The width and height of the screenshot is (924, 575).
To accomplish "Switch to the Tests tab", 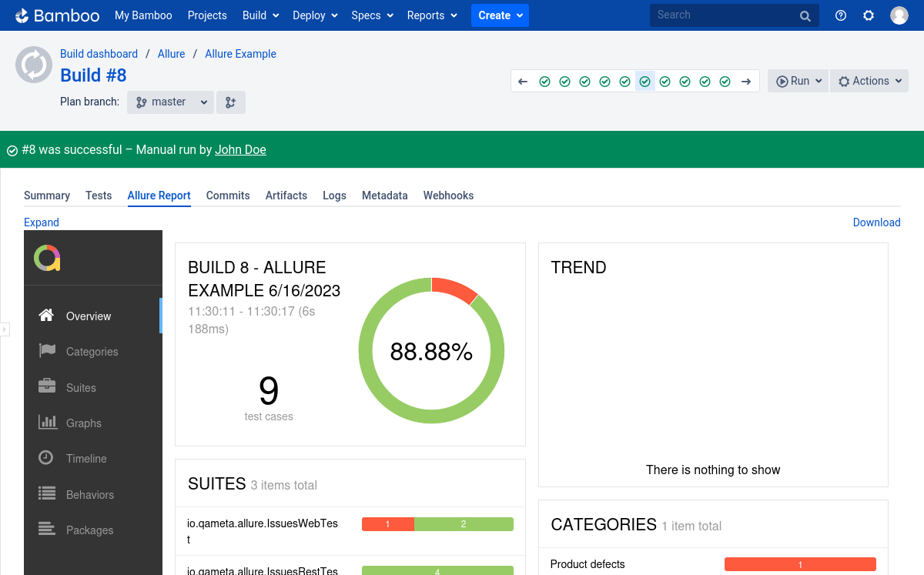I will (99, 196).
